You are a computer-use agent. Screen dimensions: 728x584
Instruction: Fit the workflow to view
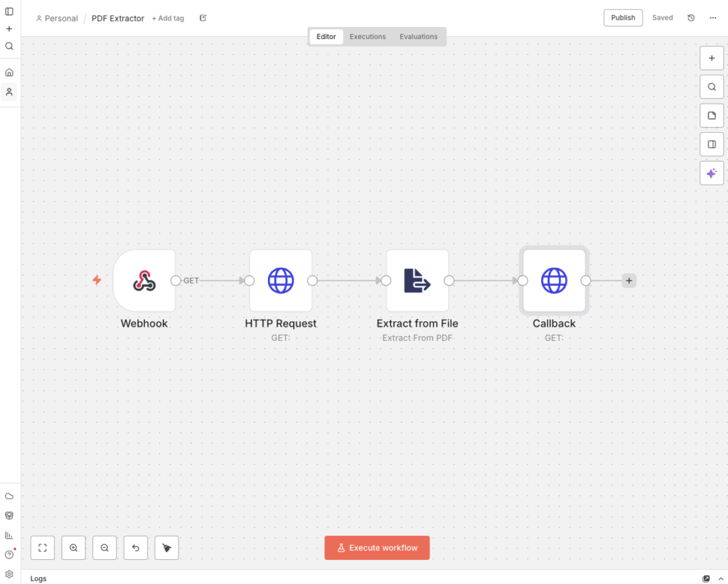click(x=42, y=547)
